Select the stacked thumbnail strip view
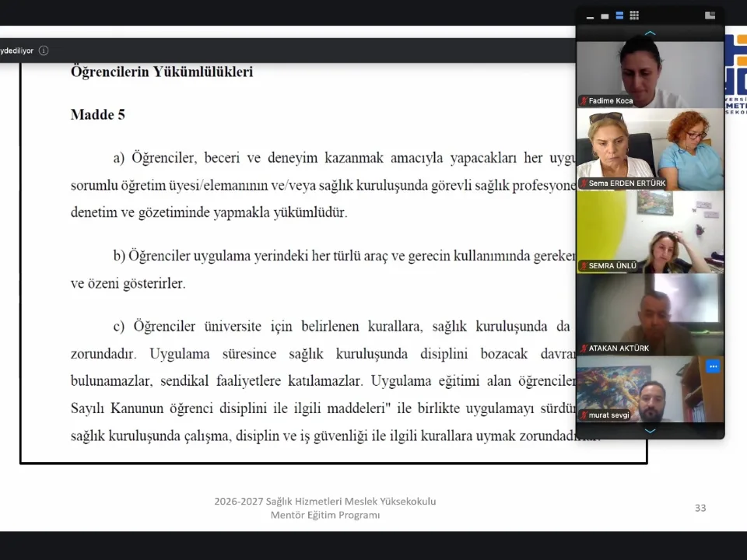The image size is (747, 560). (x=619, y=16)
